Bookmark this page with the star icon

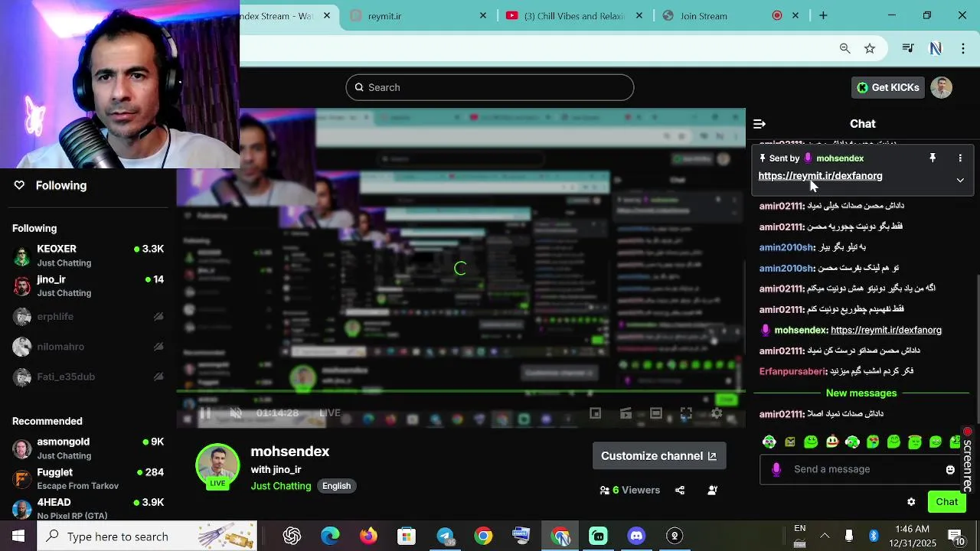point(870,48)
